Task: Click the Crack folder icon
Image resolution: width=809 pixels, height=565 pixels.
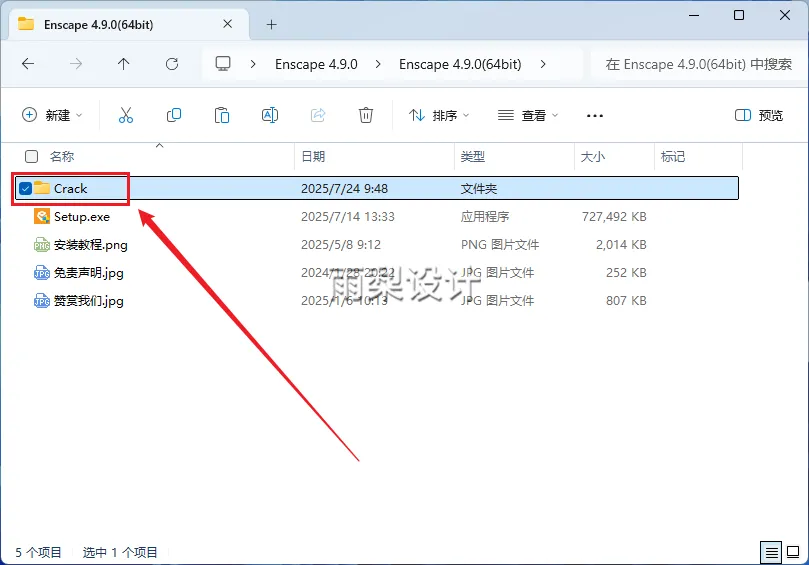Action: tap(42, 188)
